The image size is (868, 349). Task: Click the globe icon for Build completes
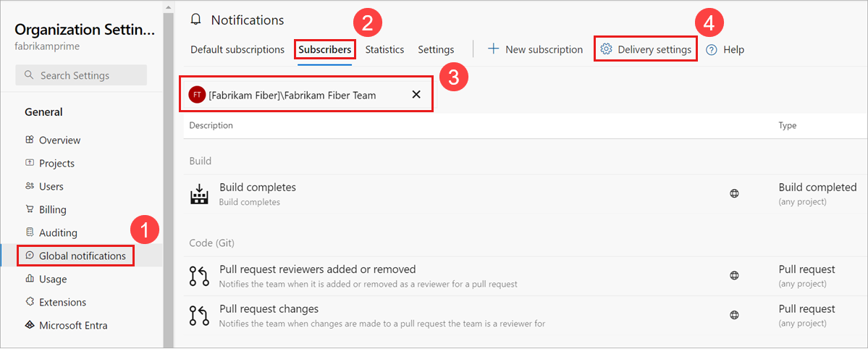[x=734, y=194]
